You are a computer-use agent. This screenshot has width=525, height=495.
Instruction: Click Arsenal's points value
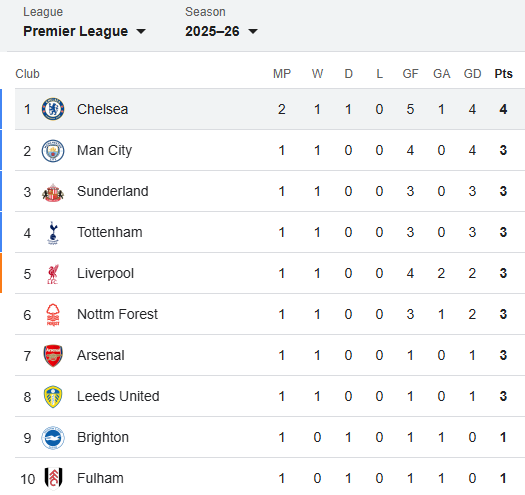[503, 355]
